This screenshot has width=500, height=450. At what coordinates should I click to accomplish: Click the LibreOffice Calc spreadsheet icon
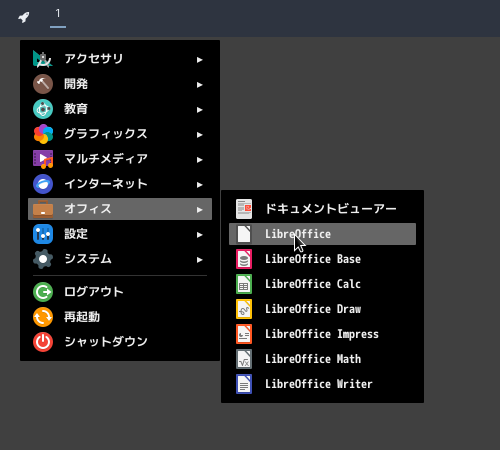244,284
